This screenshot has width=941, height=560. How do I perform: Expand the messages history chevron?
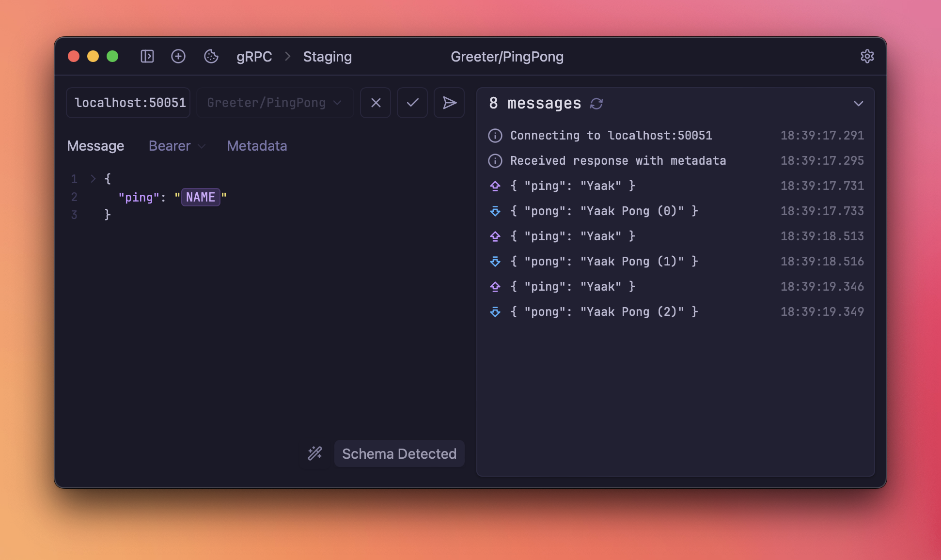[858, 104]
